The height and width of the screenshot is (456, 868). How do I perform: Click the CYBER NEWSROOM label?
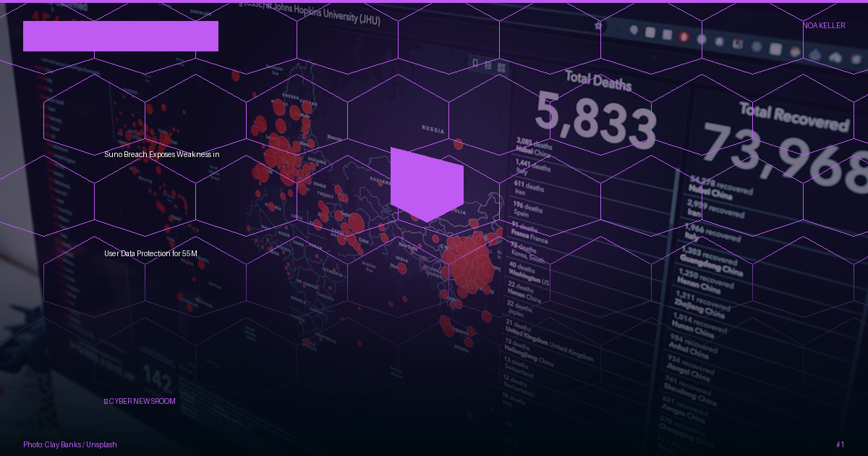pos(140,401)
